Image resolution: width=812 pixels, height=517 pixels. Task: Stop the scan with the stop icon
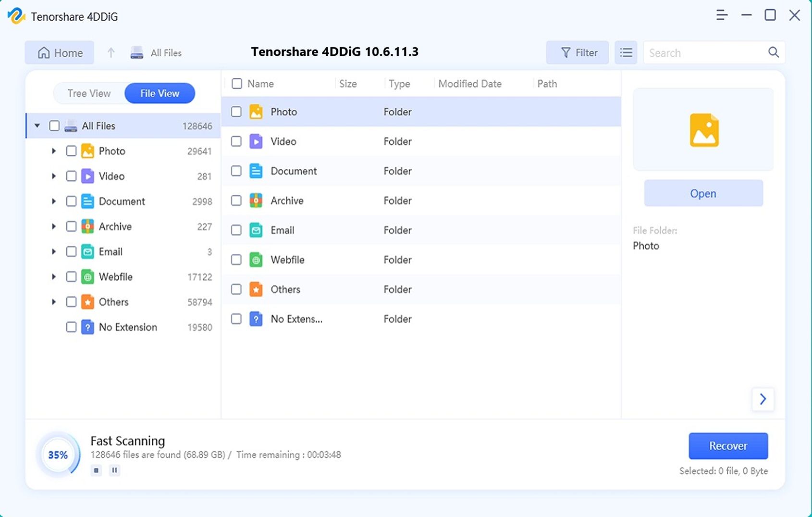(96, 470)
